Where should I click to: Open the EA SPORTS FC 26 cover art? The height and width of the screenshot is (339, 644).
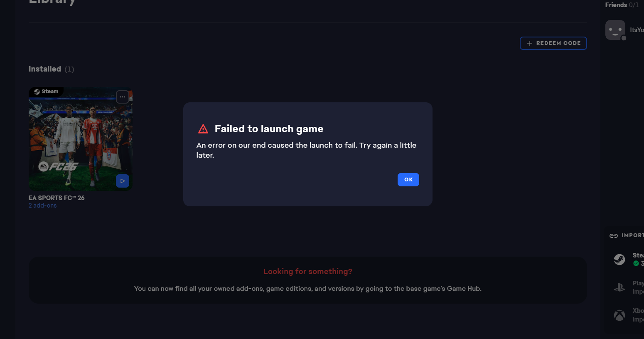click(80, 141)
